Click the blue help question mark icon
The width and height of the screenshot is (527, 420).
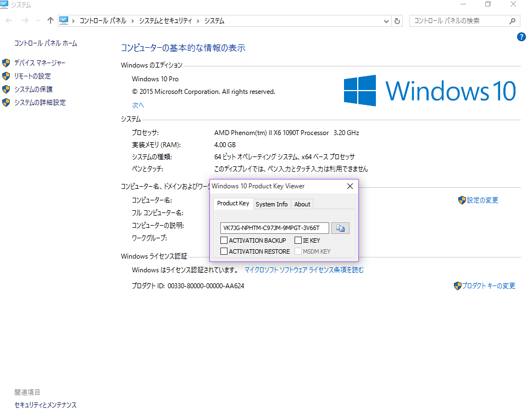click(x=521, y=37)
